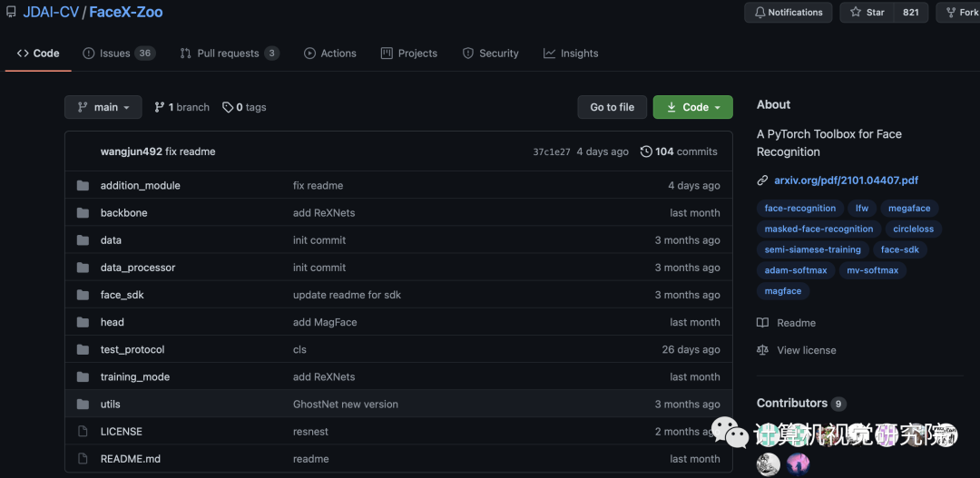
Task: Click the folder icon for data_processor
Action: click(83, 268)
